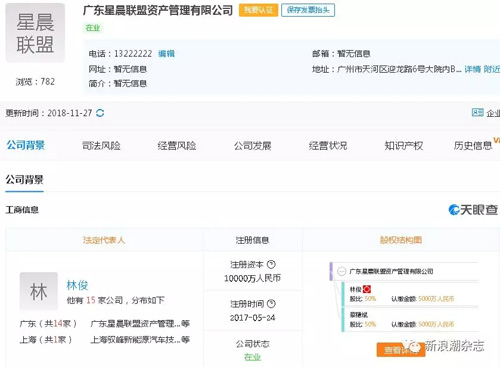The height and width of the screenshot is (367, 500).
Task: Click the company title 广东星晨联盟资产管理有限公司
Action: tap(158, 10)
